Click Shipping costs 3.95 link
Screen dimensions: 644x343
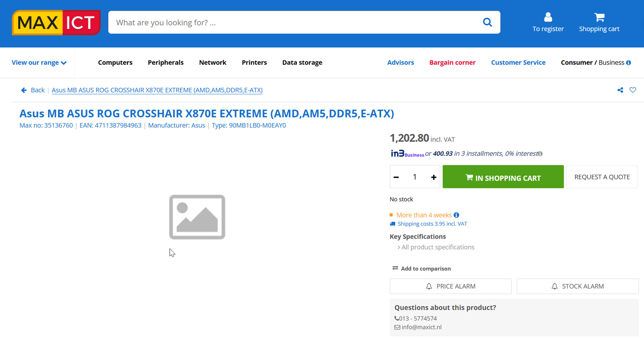(x=432, y=224)
